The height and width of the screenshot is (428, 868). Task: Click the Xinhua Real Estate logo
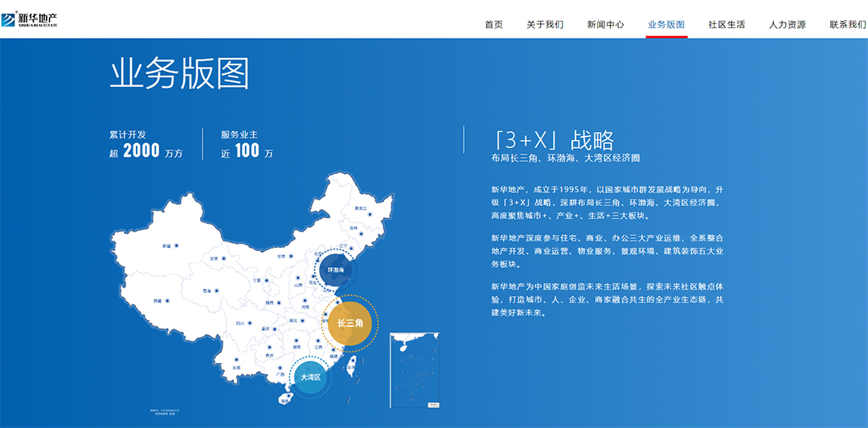point(30,19)
